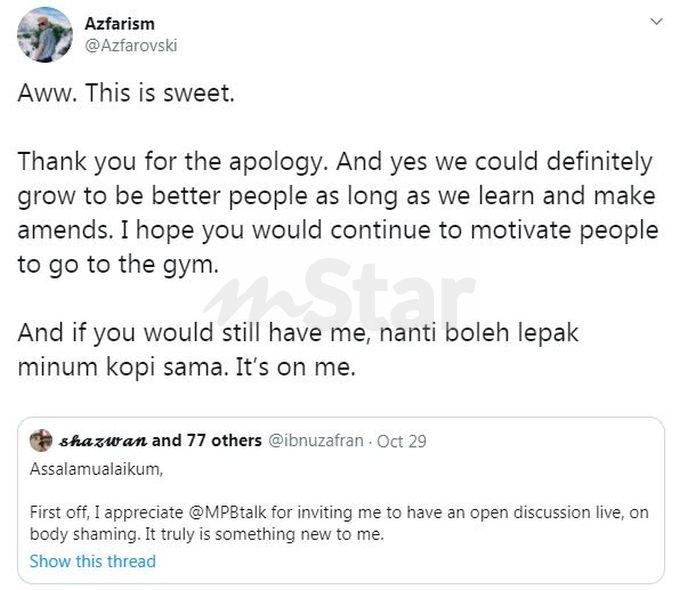Open the tweet options chevron menu
Screen dimensions: 680x590
pos(656,21)
